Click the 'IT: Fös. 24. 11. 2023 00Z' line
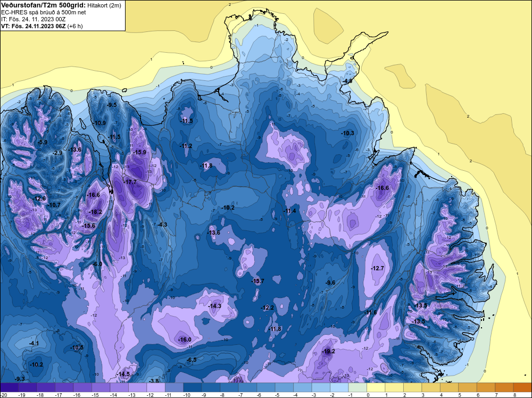The image size is (532, 398). point(33,19)
